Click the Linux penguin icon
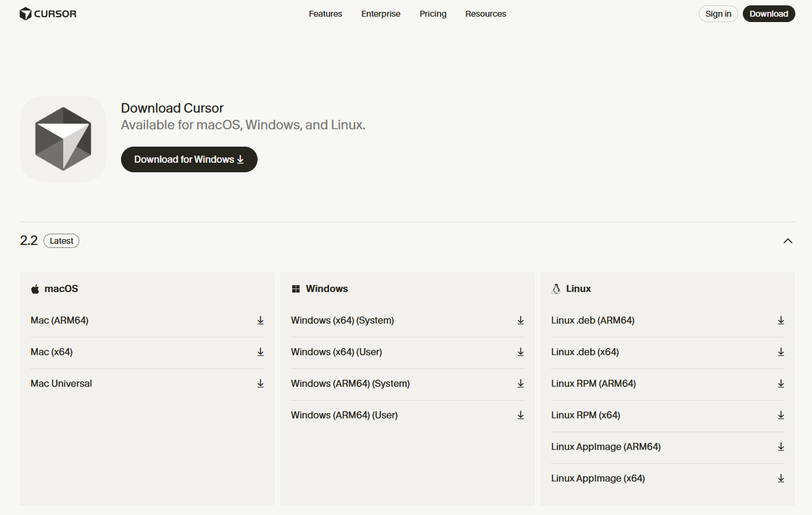The image size is (812, 515). click(556, 289)
